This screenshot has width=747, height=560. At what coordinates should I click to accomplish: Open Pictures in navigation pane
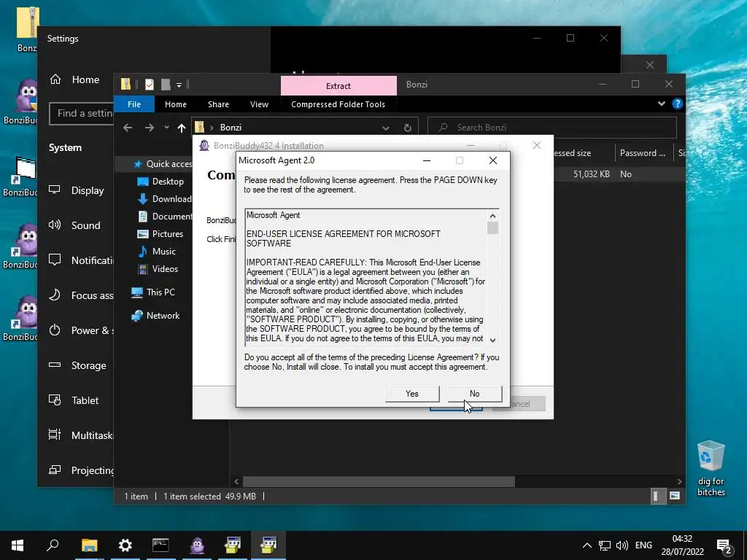[x=160, y=234]
